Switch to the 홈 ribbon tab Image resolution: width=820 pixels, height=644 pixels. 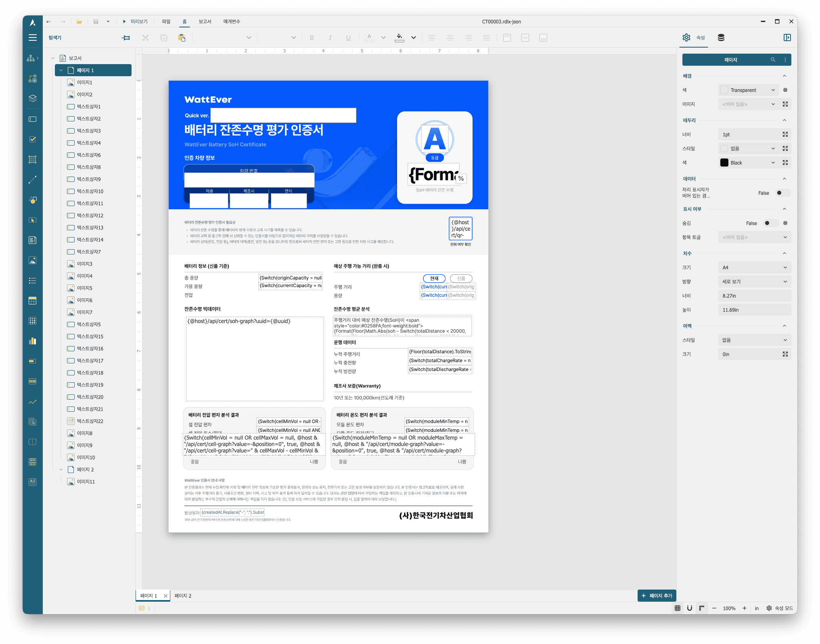(x=185, y=21)
